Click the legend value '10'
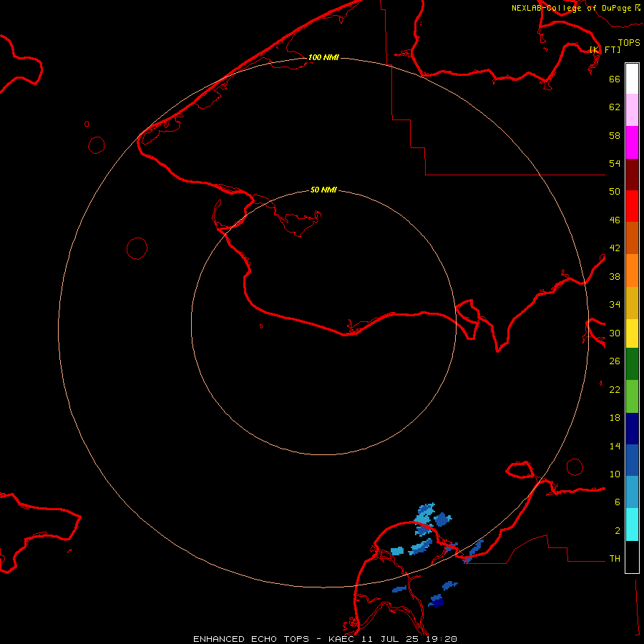This screenshot has height=644, width=644. (x=615, y=474)
